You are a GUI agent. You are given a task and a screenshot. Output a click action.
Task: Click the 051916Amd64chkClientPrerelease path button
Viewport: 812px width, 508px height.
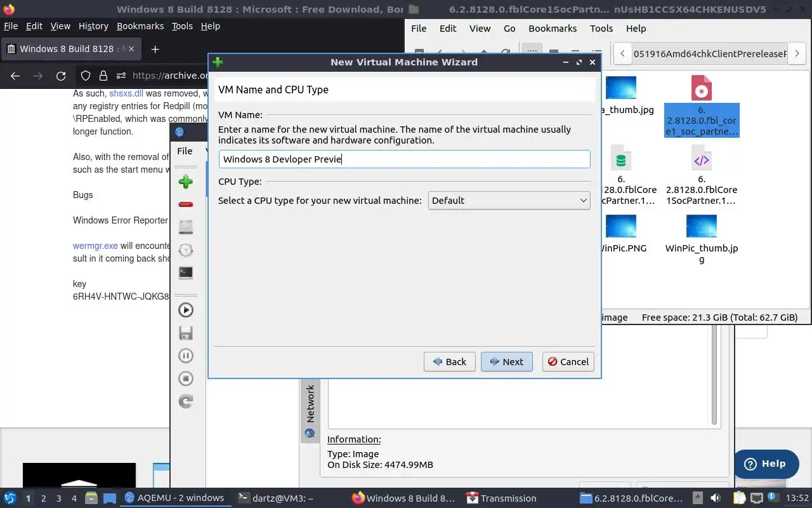pyautogui.click(x=710, y=54)
